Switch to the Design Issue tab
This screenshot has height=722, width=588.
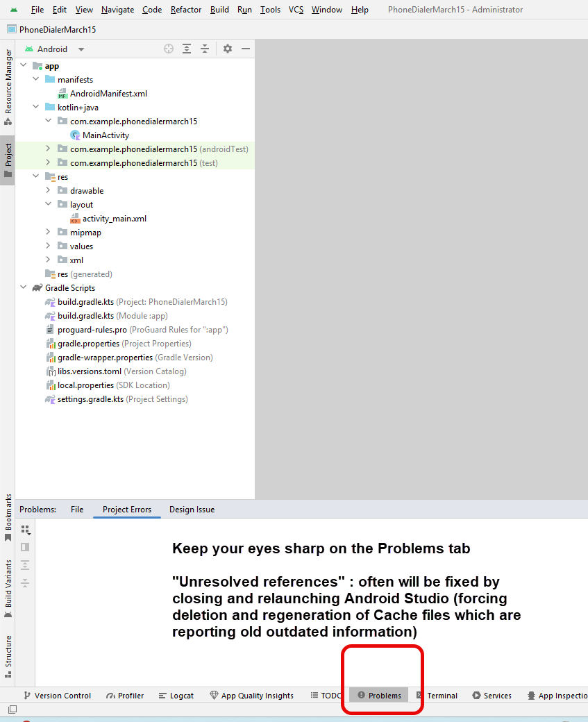tap(192, 510)
